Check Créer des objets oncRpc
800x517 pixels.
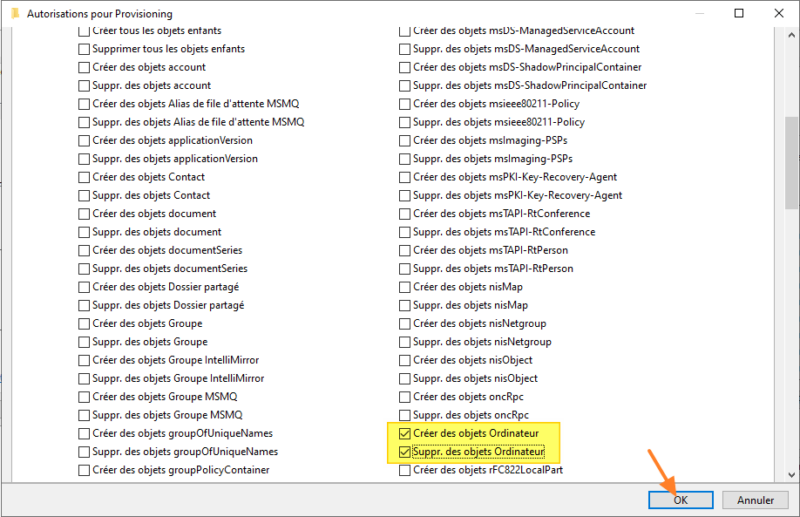pos(405,397)
